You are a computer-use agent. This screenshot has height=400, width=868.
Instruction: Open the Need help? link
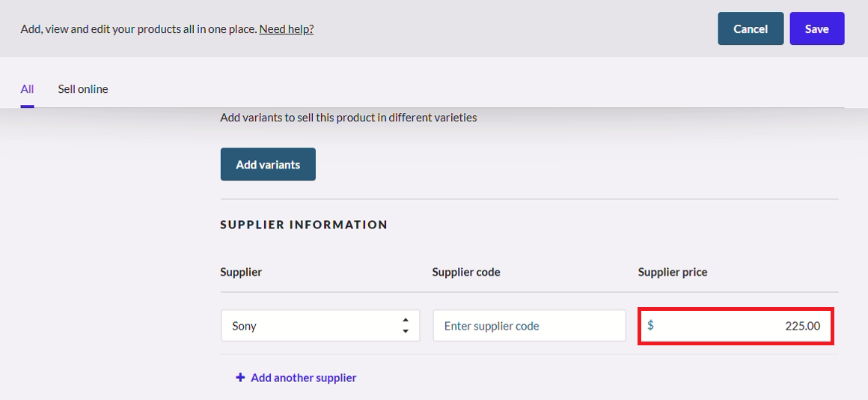click(286, 28)
